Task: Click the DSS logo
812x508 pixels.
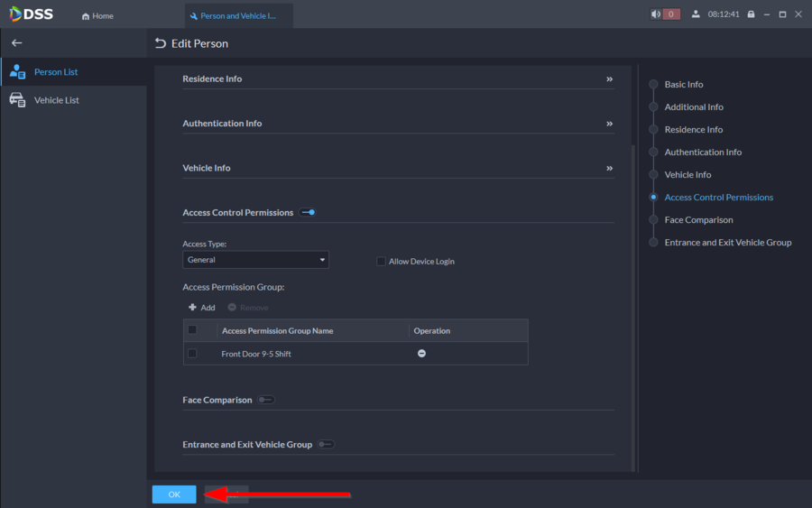Action: click(x=32, y=14)
